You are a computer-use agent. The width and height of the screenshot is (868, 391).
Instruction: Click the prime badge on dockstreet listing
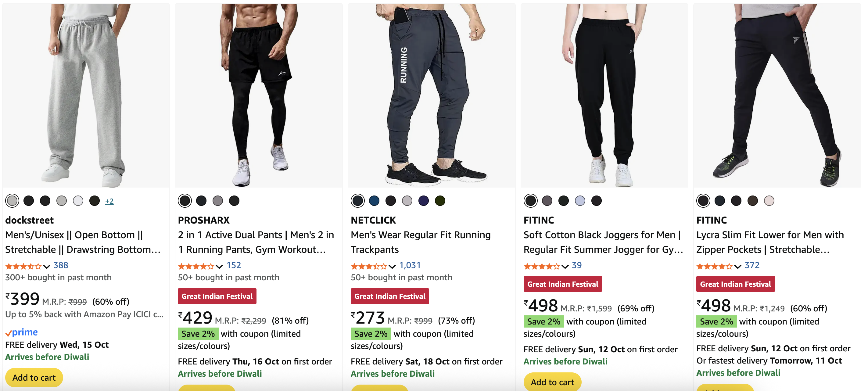[22, 332]
